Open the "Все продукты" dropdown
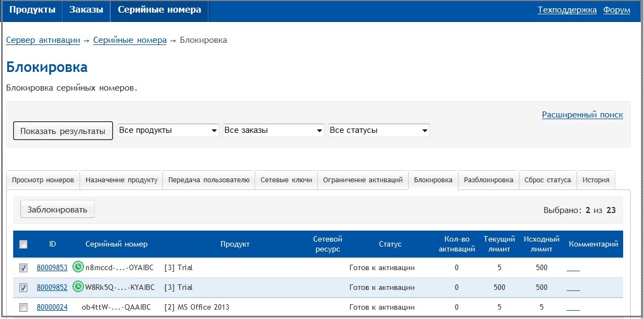The width and height of the screenshot is (644, 319). (168, 131)
